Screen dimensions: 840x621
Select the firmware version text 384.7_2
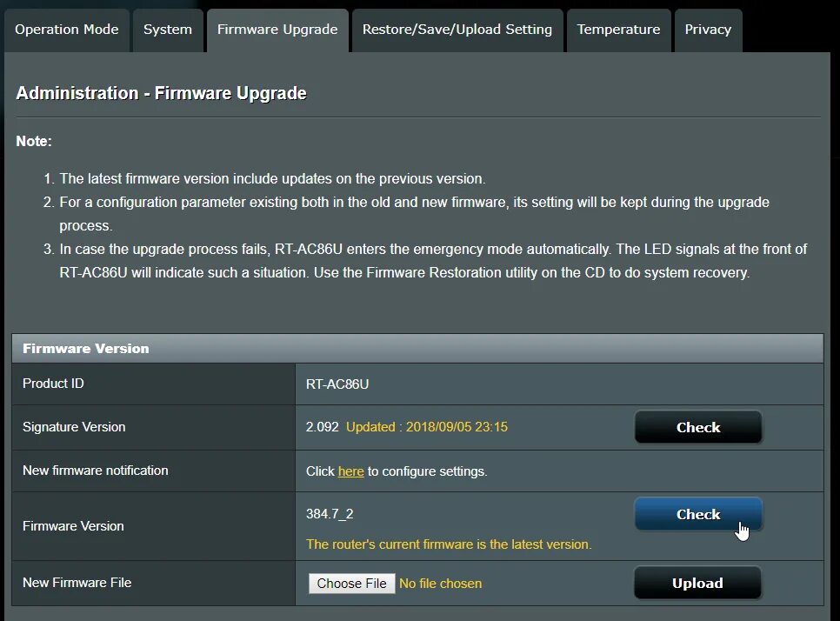click(x=329, y=513)
